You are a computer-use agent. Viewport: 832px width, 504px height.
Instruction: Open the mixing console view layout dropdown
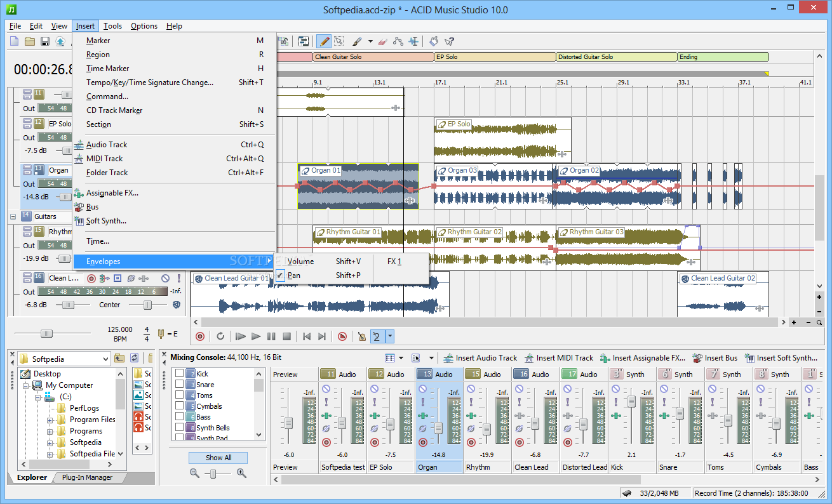[401, 358]
